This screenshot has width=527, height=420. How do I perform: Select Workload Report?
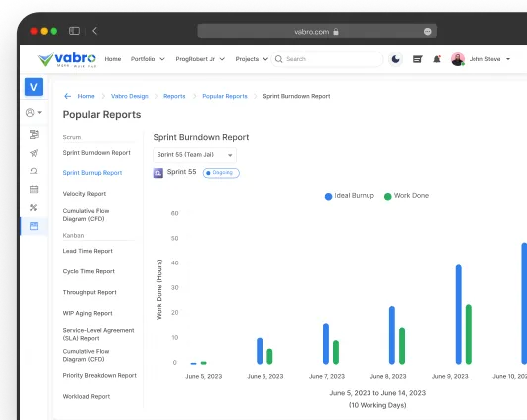click(x=86, y=397)
